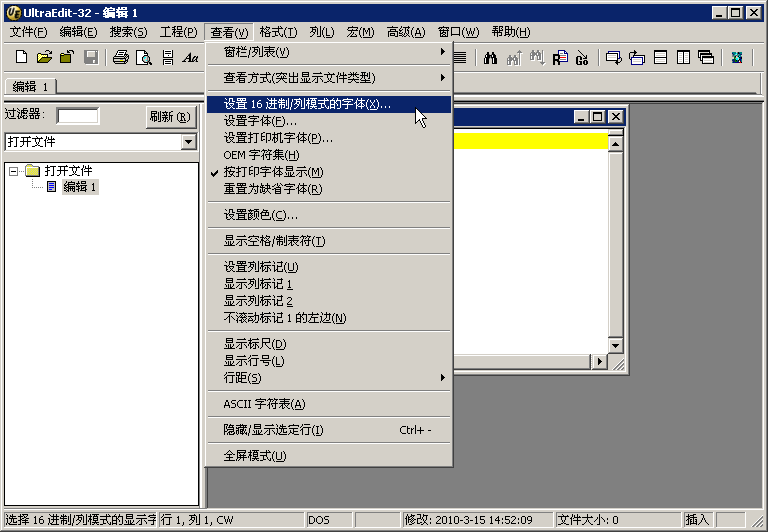Click the Save floppy disk icon
Screen dimensions: 768x532
(91, 57)
